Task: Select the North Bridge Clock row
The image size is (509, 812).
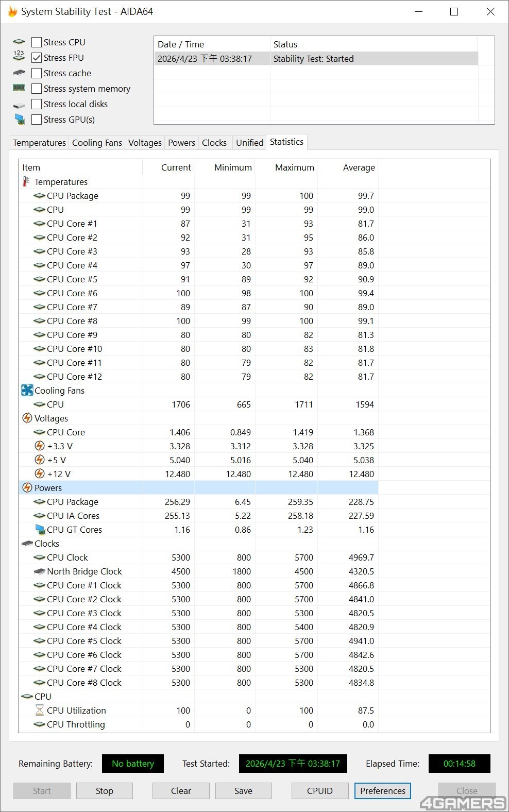Action: coord(198,571)
